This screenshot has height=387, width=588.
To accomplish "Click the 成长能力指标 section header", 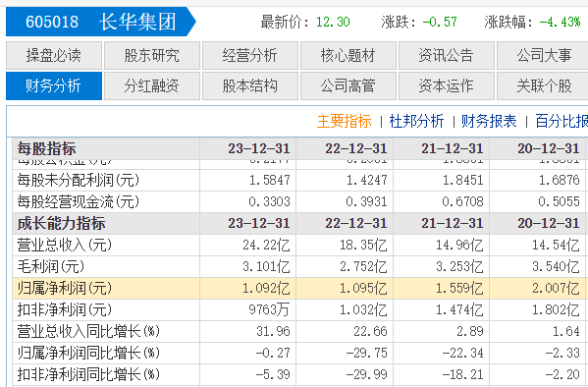I will 61,223.
